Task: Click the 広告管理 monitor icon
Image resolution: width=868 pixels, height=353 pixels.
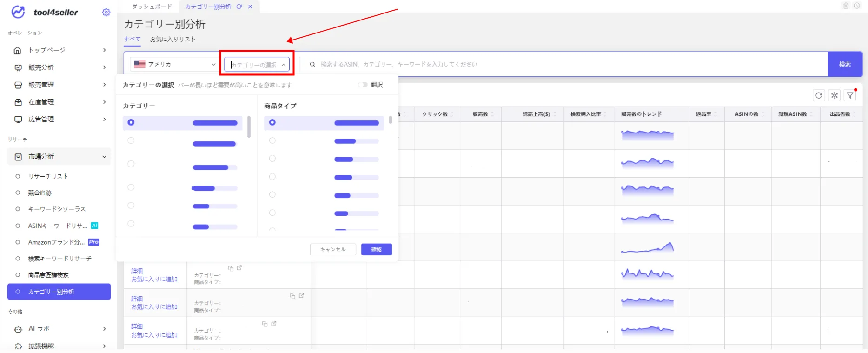Action: coord(18,119)
